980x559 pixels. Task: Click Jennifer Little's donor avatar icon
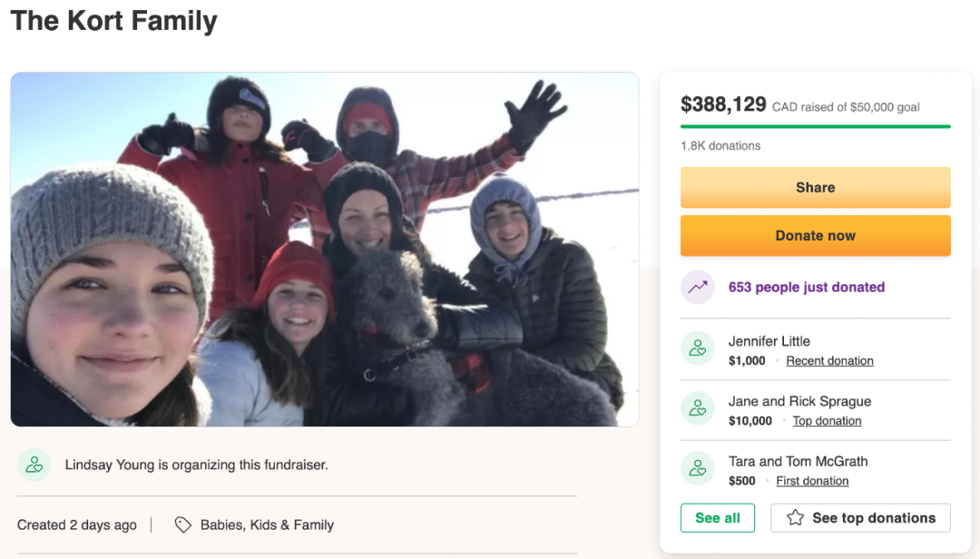pos(698,349)
